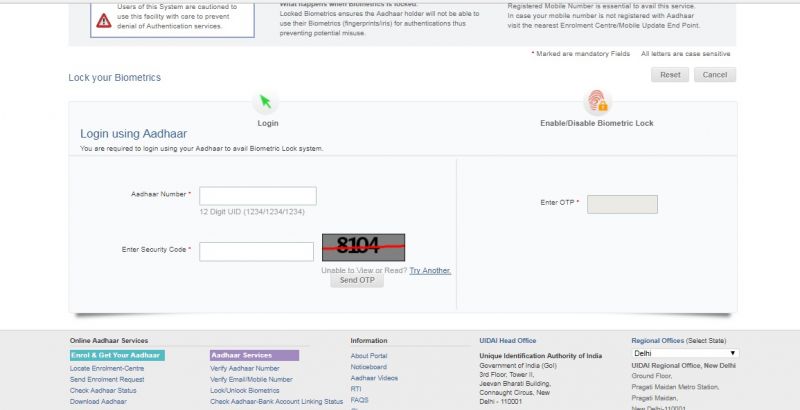Click UIDAI Head Office heading
800x410 pixels.
click(x=508, y=341)
